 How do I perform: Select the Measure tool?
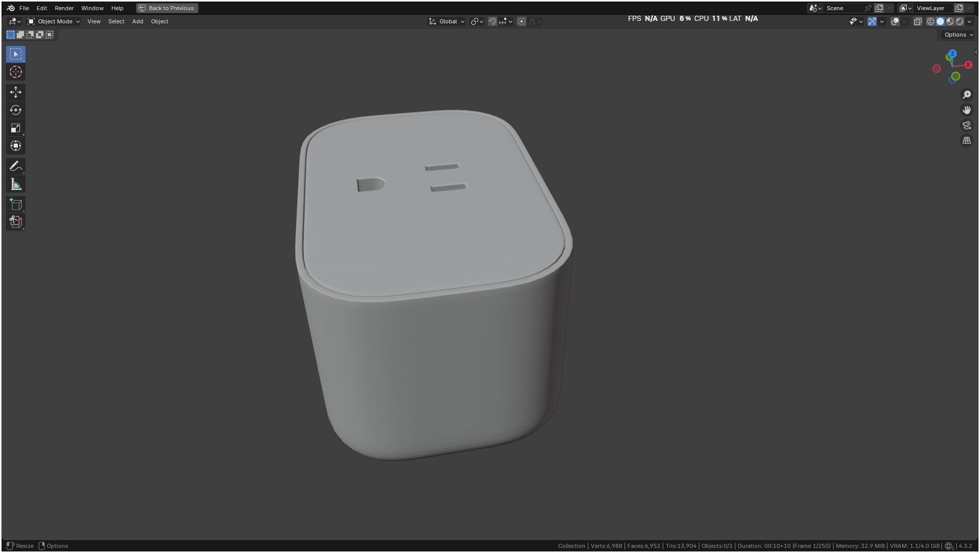(x=16, y=184)
